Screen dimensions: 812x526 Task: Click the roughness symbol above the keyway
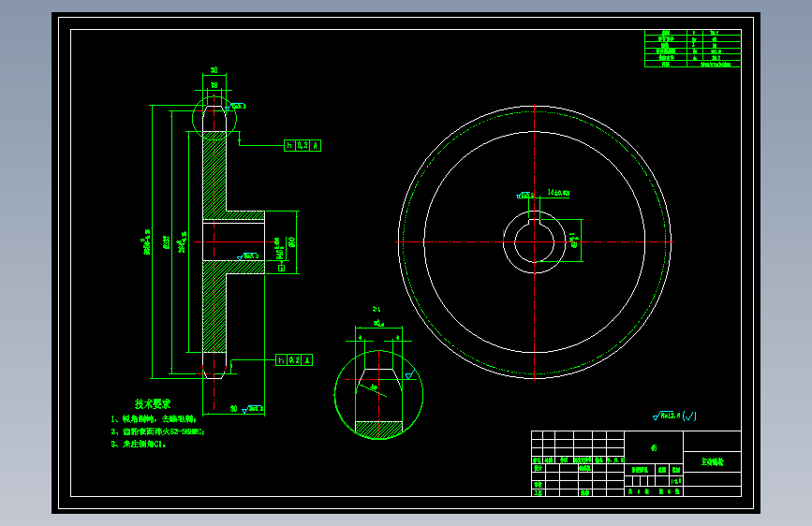tap(525, 196)
